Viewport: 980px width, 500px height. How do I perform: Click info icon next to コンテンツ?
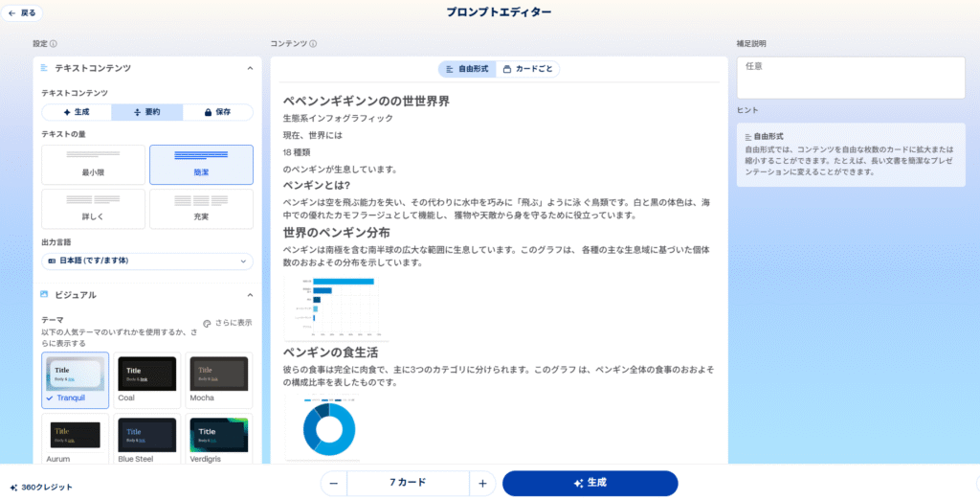[x=313, y=44]
